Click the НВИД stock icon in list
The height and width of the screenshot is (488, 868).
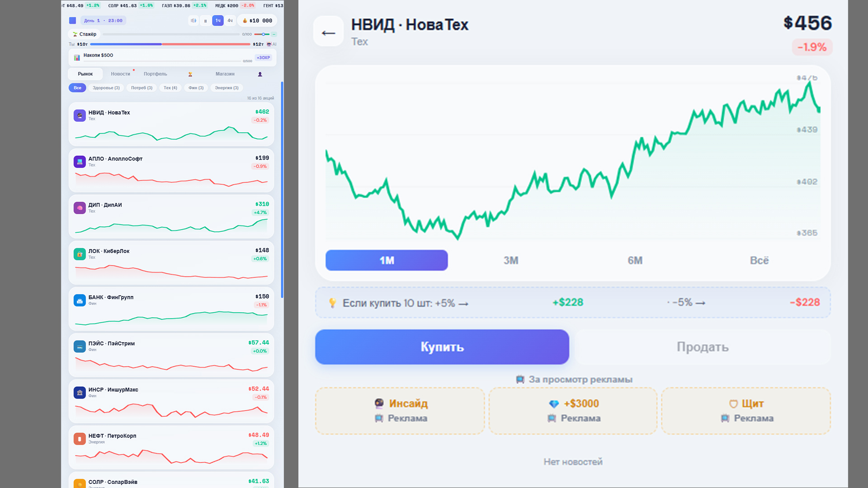(80, 116)
